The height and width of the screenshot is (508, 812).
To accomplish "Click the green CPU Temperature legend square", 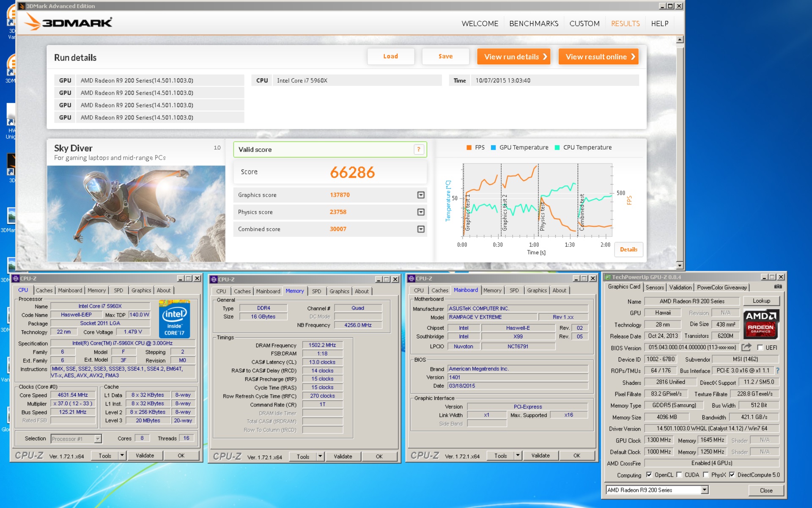I will 557,147.
